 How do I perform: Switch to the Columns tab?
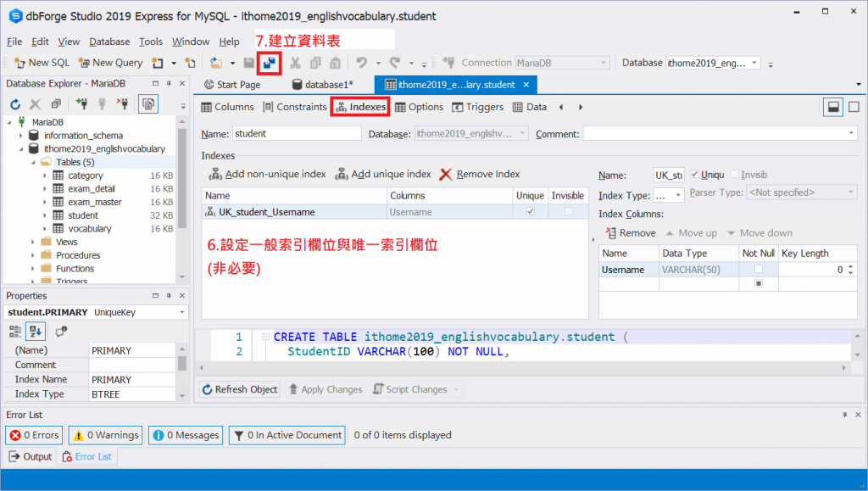(227, 107)
